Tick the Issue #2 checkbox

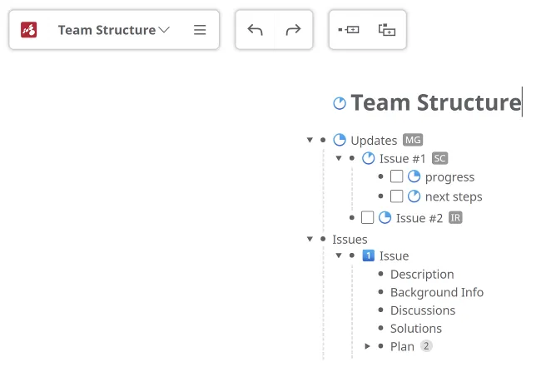(368, 218)
